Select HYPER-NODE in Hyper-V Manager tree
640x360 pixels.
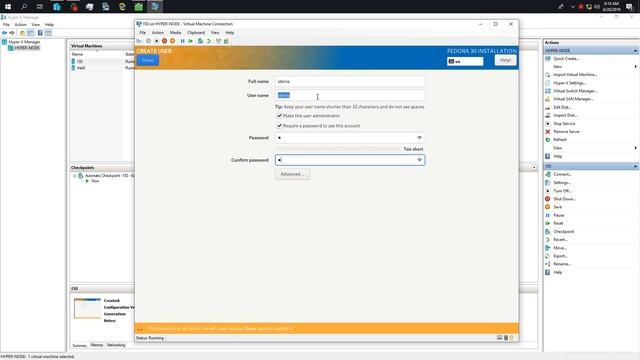[x=27, y=48]
